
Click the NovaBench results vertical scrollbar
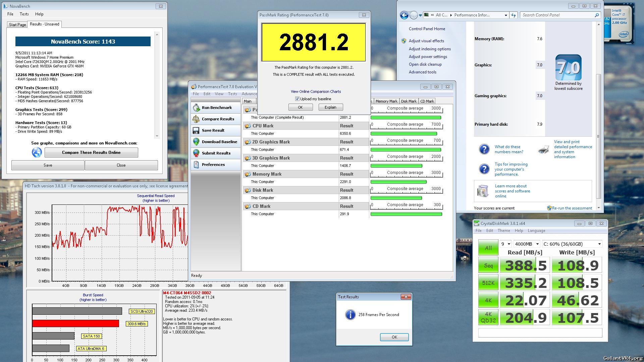point(157,85)
